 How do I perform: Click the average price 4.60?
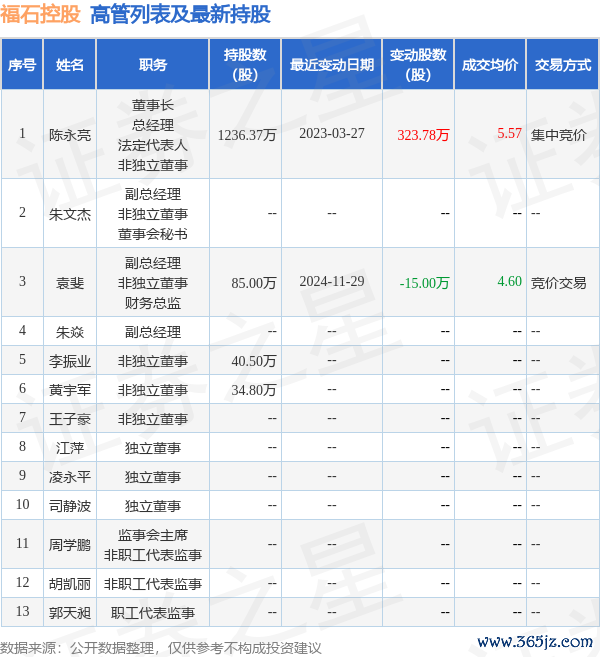509,282
